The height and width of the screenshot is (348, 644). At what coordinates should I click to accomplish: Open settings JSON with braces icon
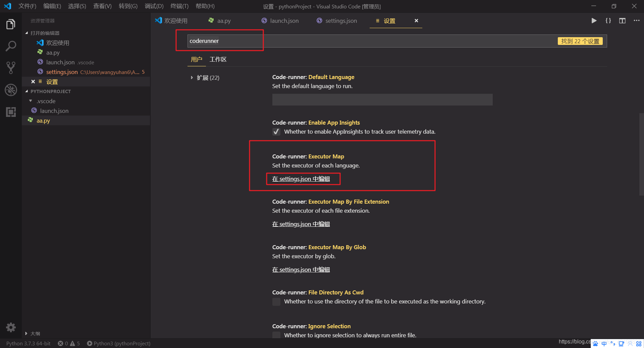point(608,21)
